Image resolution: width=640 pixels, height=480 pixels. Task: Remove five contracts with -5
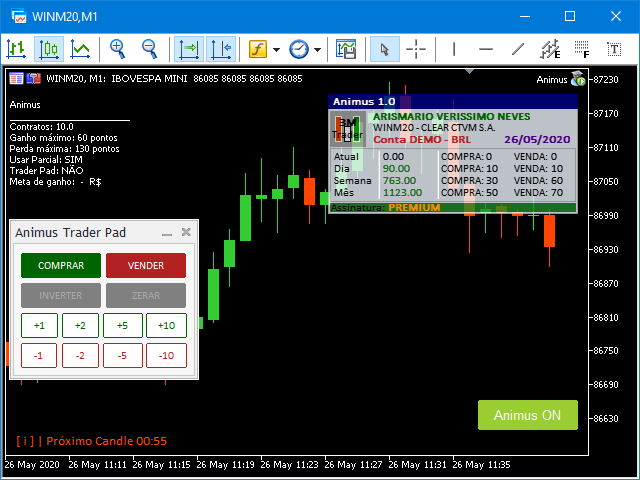[x=122, y=356]
